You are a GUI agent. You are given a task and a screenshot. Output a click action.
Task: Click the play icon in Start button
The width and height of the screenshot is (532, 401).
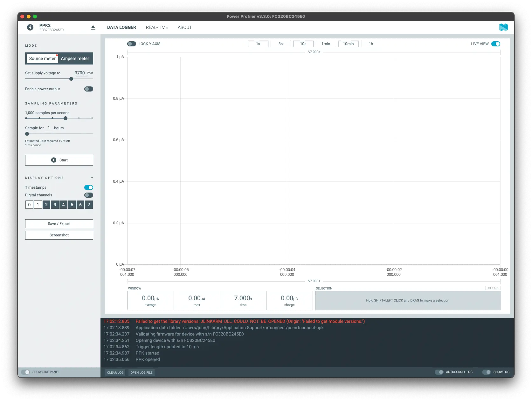pos(54,160)
